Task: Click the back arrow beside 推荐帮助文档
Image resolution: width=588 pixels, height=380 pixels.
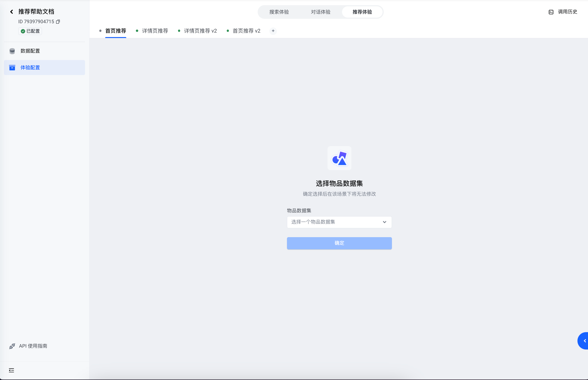Action: coord(11,11)
